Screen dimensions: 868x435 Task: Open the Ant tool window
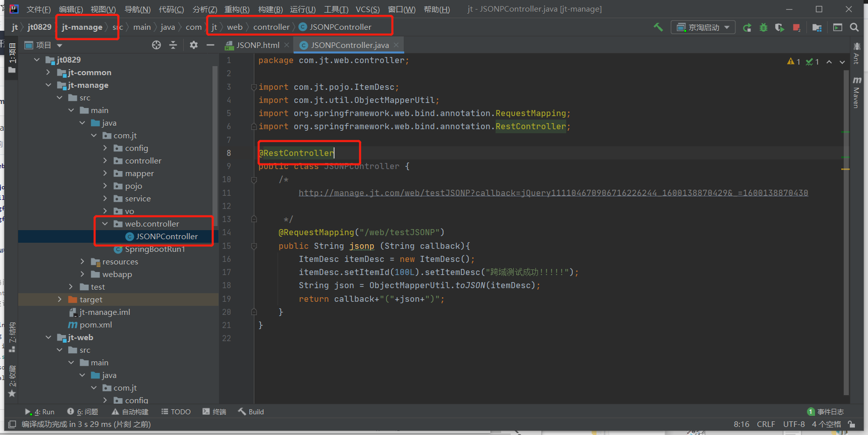(856, 54)
